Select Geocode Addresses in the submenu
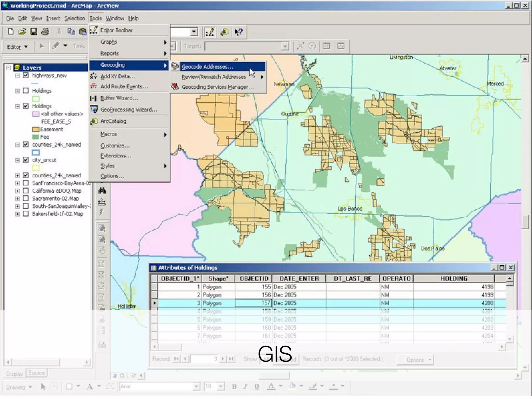 click(x=207, y=67)
